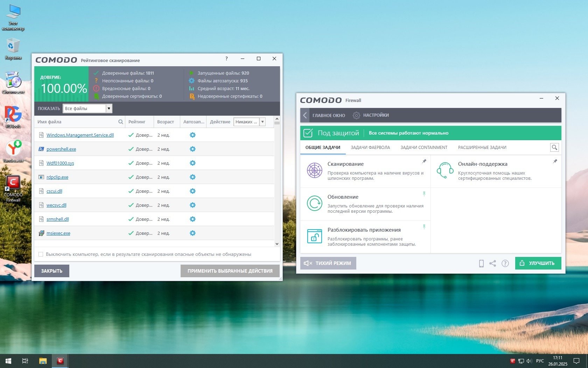This screenshot has height=368, width=588.
Task: Click ПРИМЕНИТЬ ВЫБРАННЫЕ ДЕЙСТВИЯ button
Action: click(x=230, y=271)
